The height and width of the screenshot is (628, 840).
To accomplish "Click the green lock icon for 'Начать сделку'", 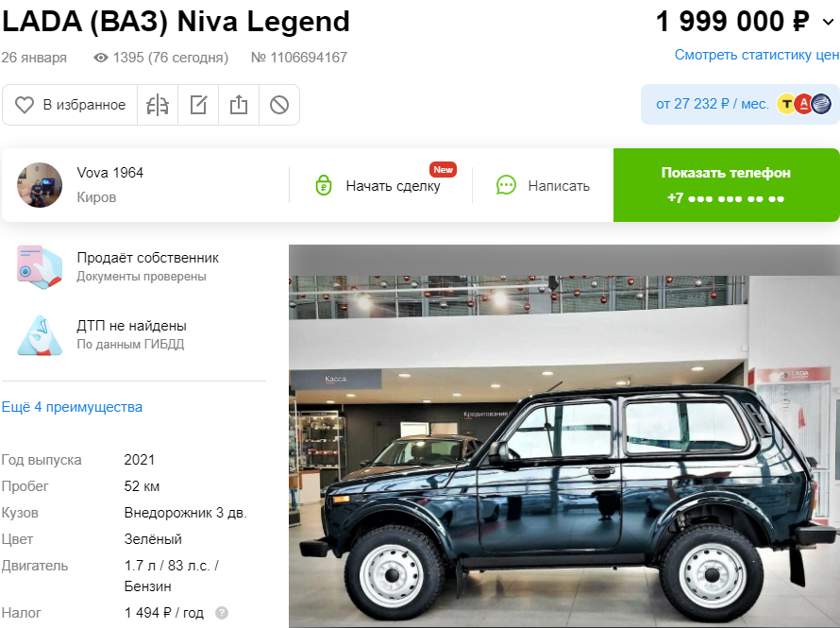I will [324, 185].
